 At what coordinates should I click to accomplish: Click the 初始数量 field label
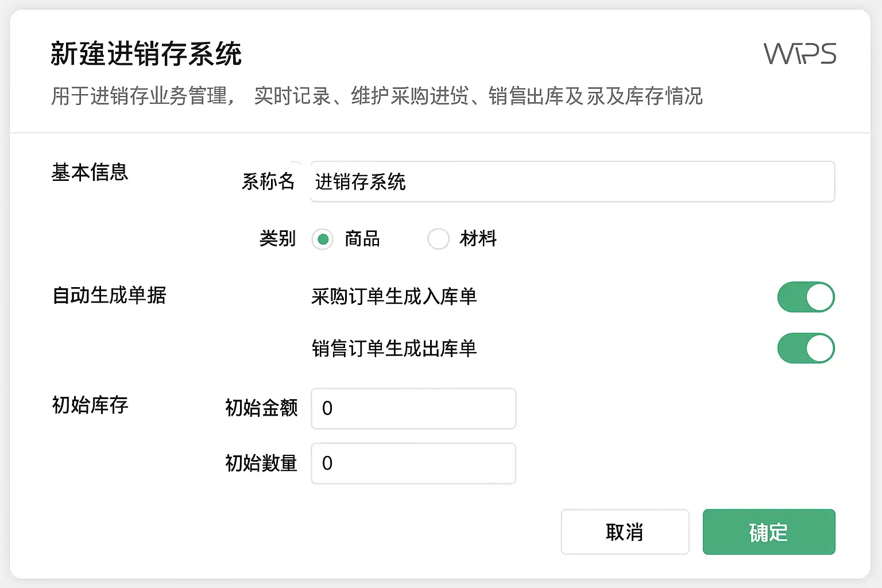click(x=261, y=463)
